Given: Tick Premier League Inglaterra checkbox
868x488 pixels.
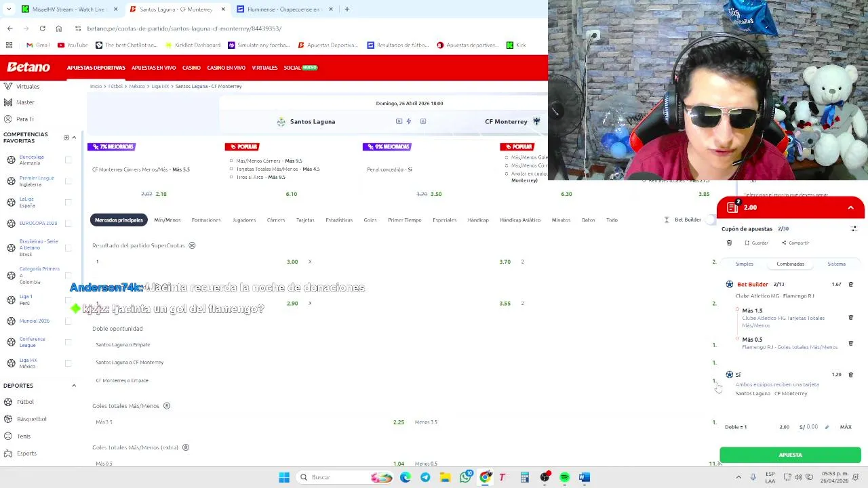Looking at the screenshot, I should click(x=68, y=181).
